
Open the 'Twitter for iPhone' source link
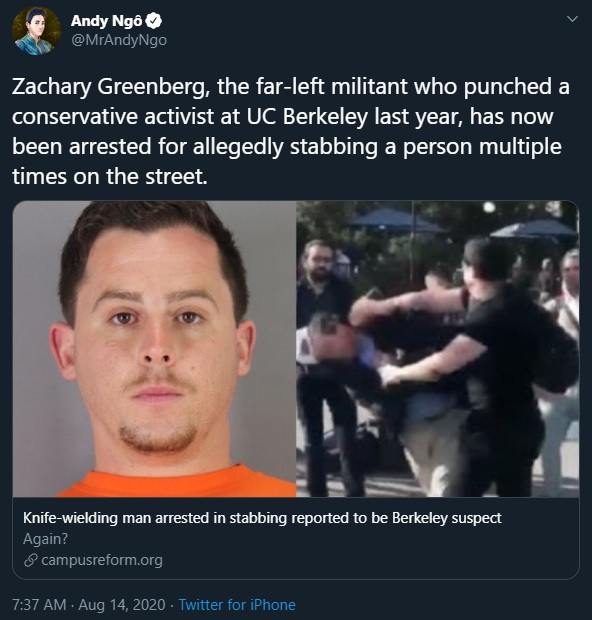(237, 605)
